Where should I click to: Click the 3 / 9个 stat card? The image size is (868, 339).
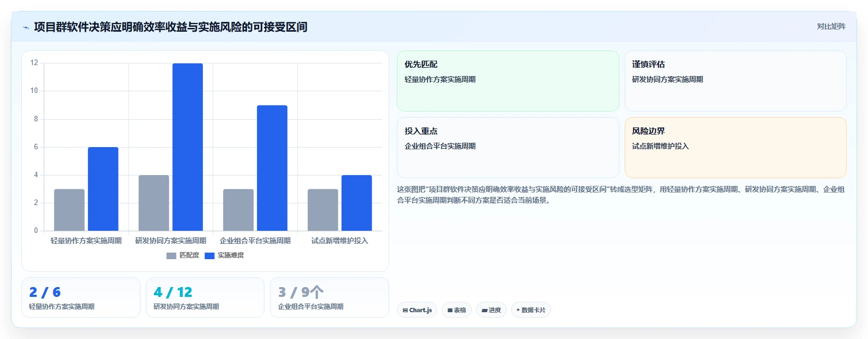click(x=330, y=297)
